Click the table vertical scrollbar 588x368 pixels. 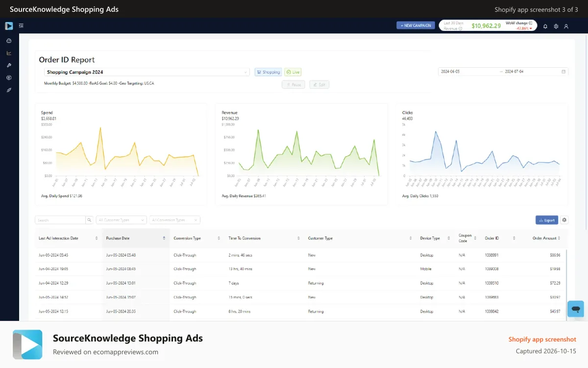pyautogui.click(x=566, y=285)
